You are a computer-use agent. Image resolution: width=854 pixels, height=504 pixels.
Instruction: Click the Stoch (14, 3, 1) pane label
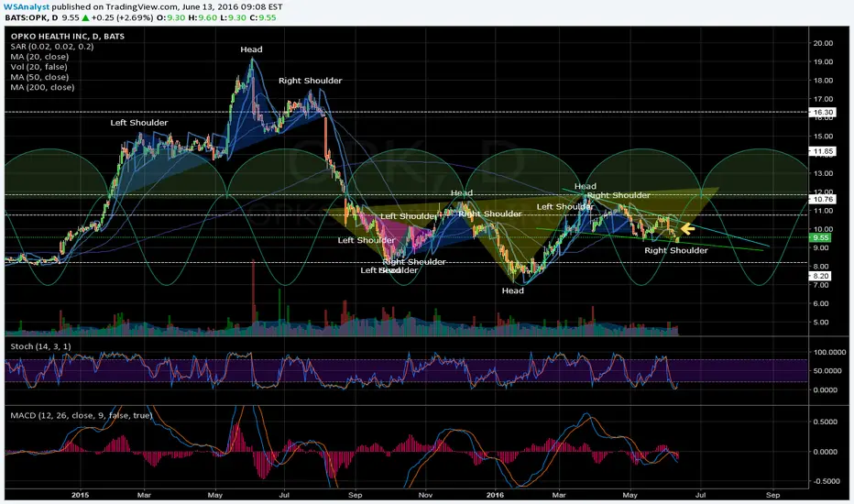point(41,346)
